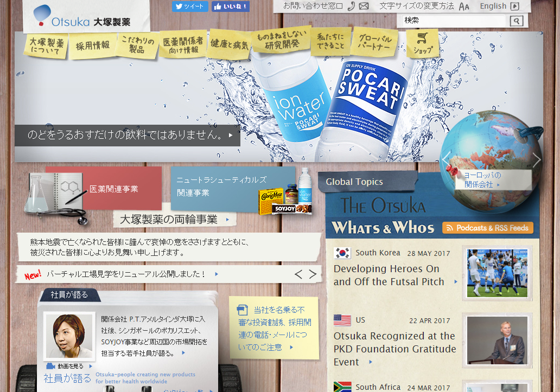Click the お問い合わせ窓口 contact link

point(313,6)
